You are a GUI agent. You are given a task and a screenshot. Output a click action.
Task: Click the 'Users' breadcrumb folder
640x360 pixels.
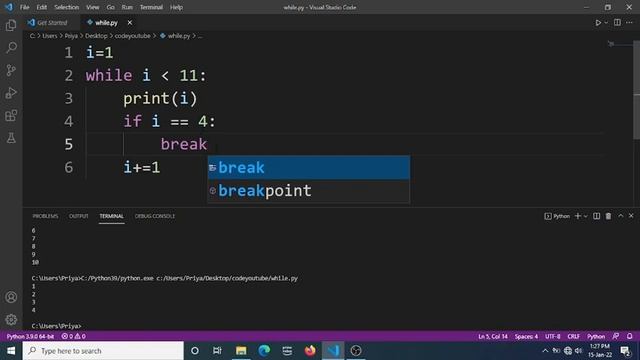50,36
